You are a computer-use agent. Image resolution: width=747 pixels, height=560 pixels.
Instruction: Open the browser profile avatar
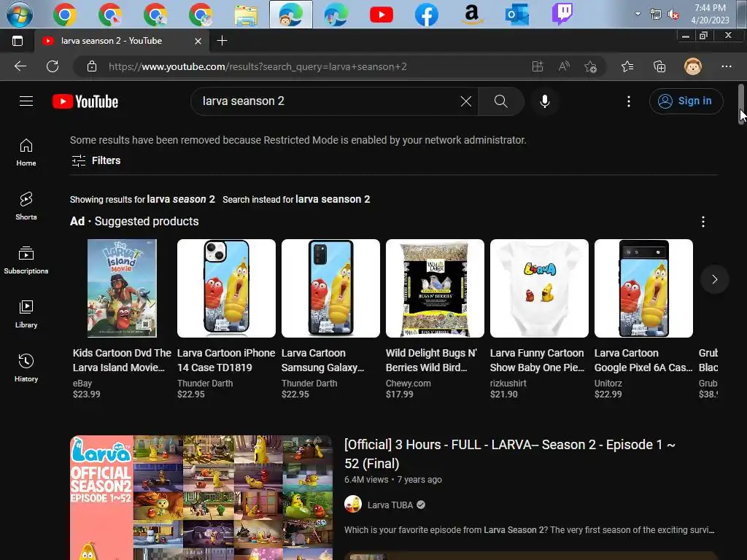point(693,66)
